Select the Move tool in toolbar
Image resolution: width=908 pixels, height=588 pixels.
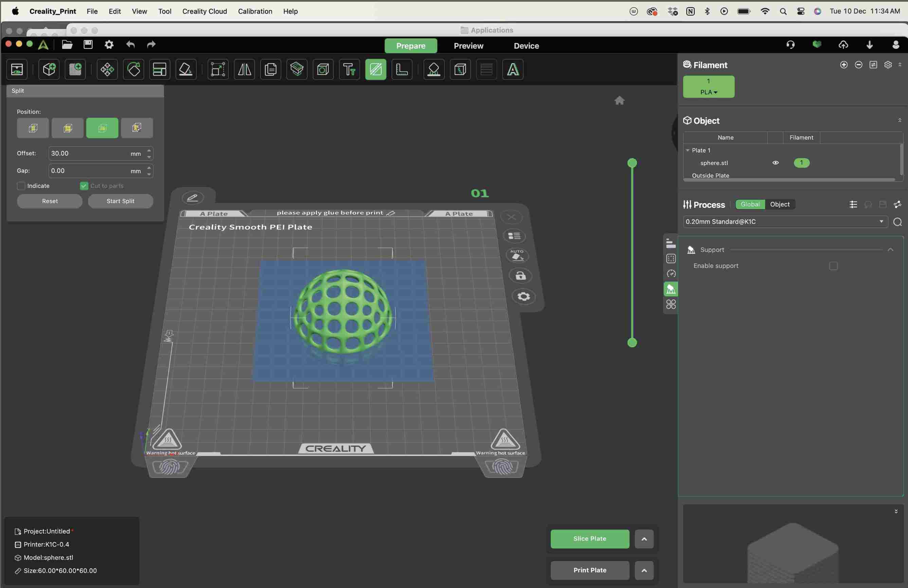(107, 69)
